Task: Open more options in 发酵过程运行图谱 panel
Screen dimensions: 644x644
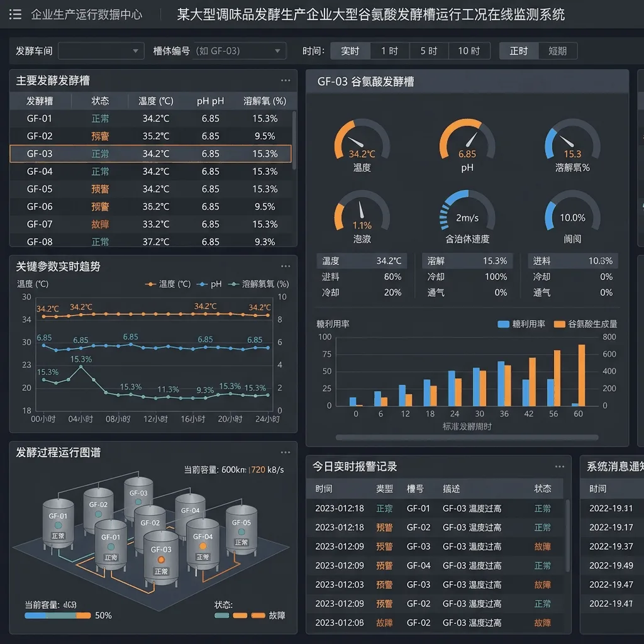Action: pyautogui.click(x=286, y=452)
